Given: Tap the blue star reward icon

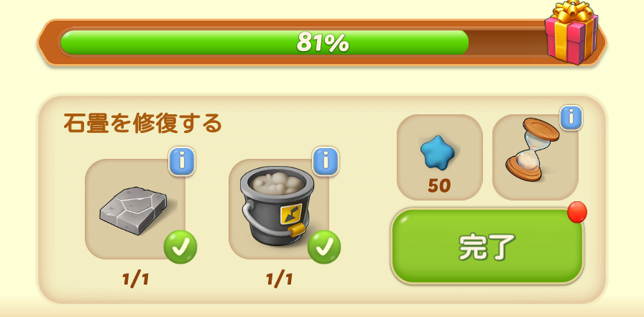Looking at the screenshot, I should pos(438,152).
